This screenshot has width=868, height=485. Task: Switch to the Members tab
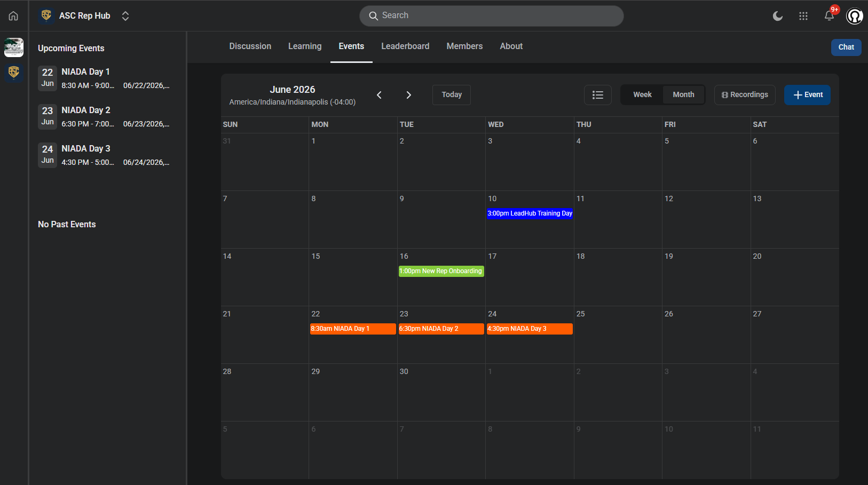click(464, 46)
